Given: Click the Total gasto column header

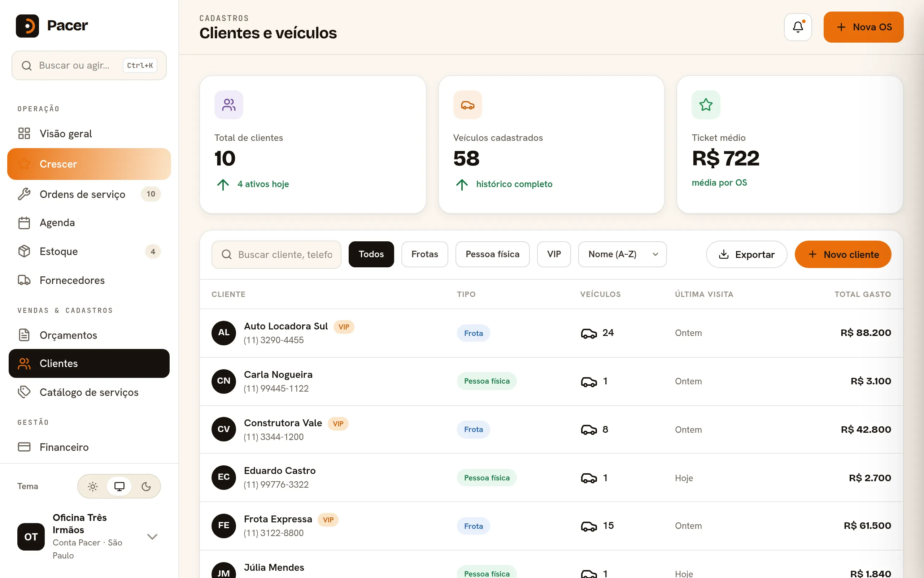Looking at the screenshot, I should (863, 294).
